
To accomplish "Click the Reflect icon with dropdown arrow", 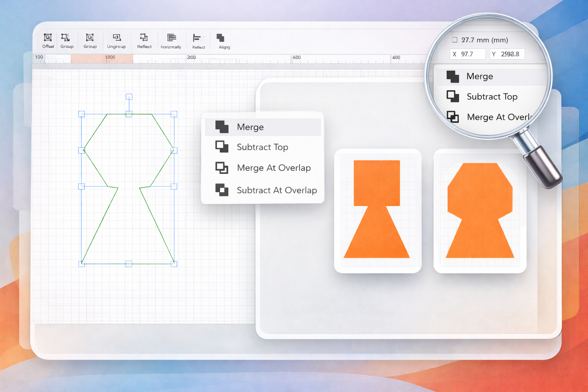I will click(x=197, y=38).
